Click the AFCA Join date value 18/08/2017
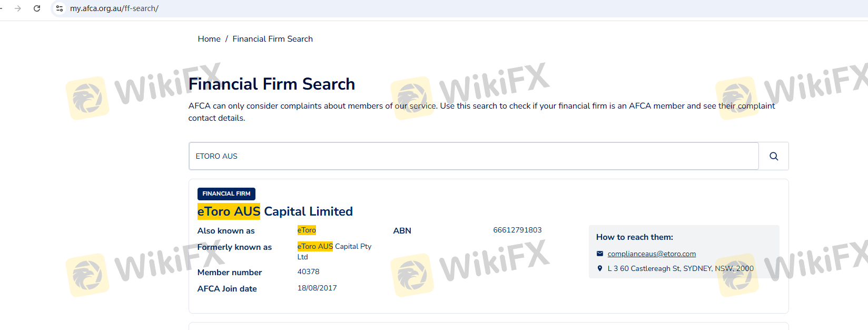The width and height of the screenshot is (868, 330). (x=317, y=288)
